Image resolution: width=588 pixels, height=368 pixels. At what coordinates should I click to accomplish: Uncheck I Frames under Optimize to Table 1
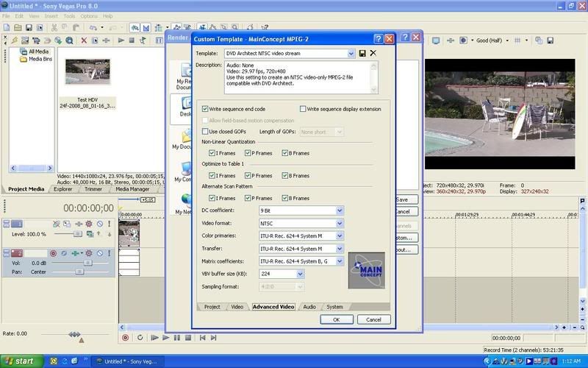(x=212, y=176)
